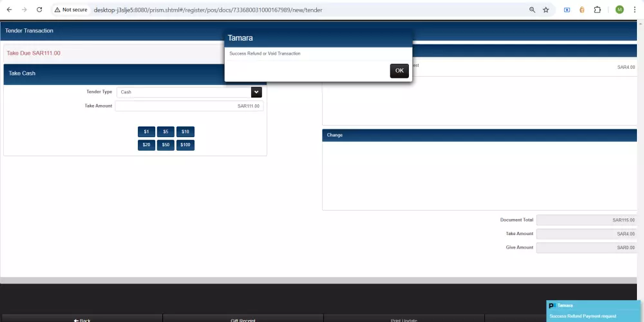Click the Tender Transaction header title
Image resolution: width=644 pixels, height=322 pixels.
(x=29, y=31)
